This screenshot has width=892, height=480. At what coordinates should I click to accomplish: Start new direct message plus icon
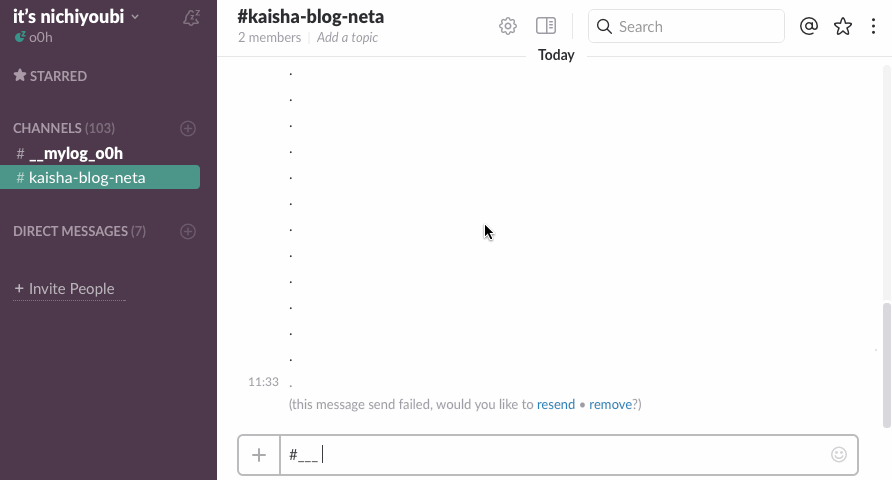pyautogui.click(x=187, y=231)
